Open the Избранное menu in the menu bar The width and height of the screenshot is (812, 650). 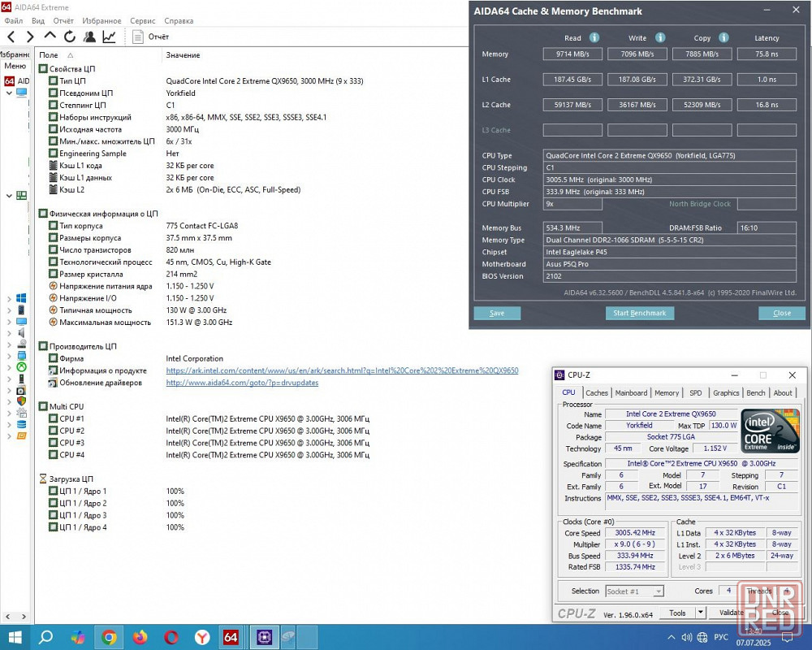coord(101,21)
